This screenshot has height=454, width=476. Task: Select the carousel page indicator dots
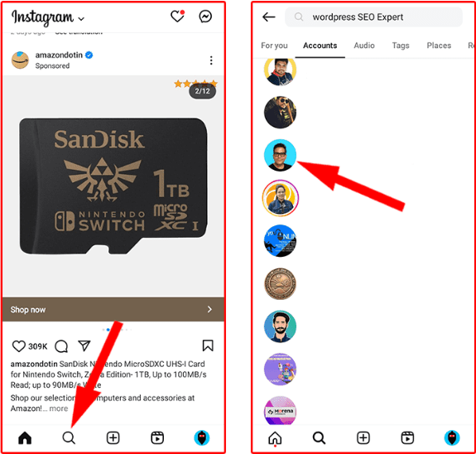pos(117,330)
